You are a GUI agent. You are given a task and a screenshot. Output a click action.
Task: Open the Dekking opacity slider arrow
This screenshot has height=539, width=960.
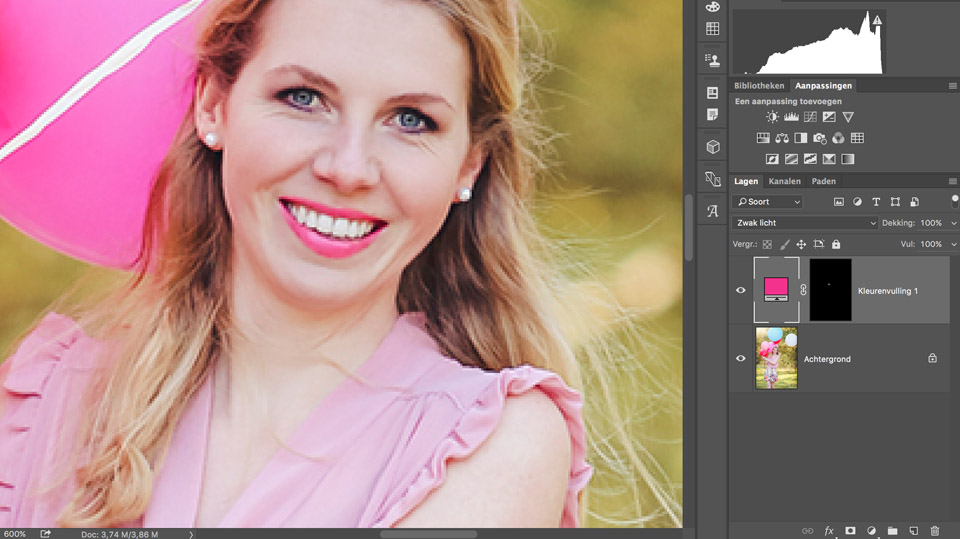coord(954,224)
